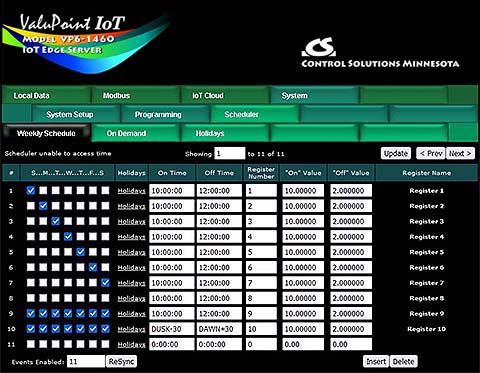Click the Insert button
Viewport: 480px width, 373px height.
(x=376, y=361)
